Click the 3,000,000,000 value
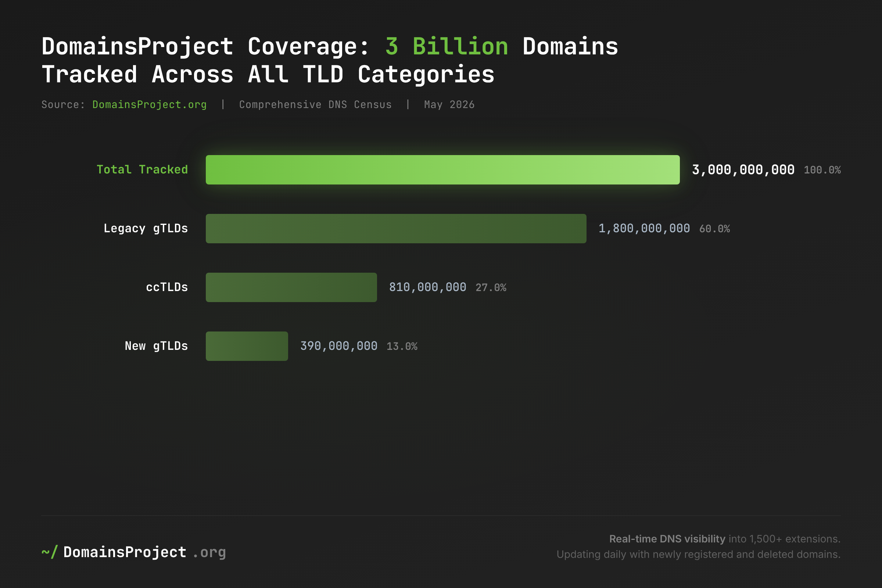 pos(743,170)
